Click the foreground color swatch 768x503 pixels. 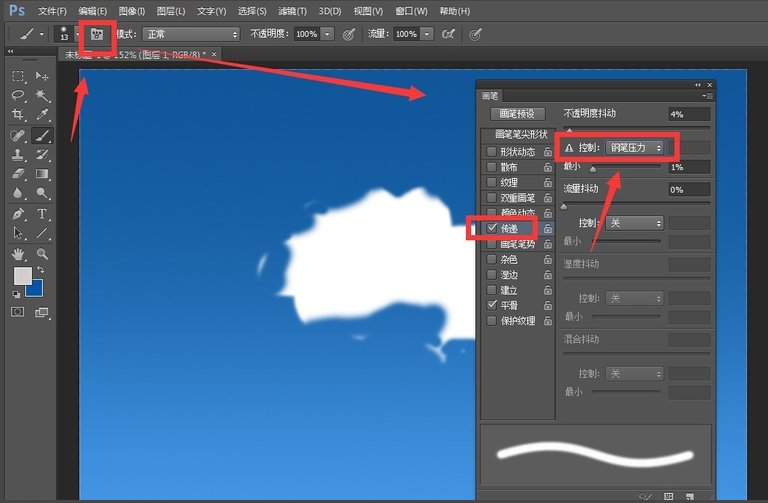[x=22, y=276]
